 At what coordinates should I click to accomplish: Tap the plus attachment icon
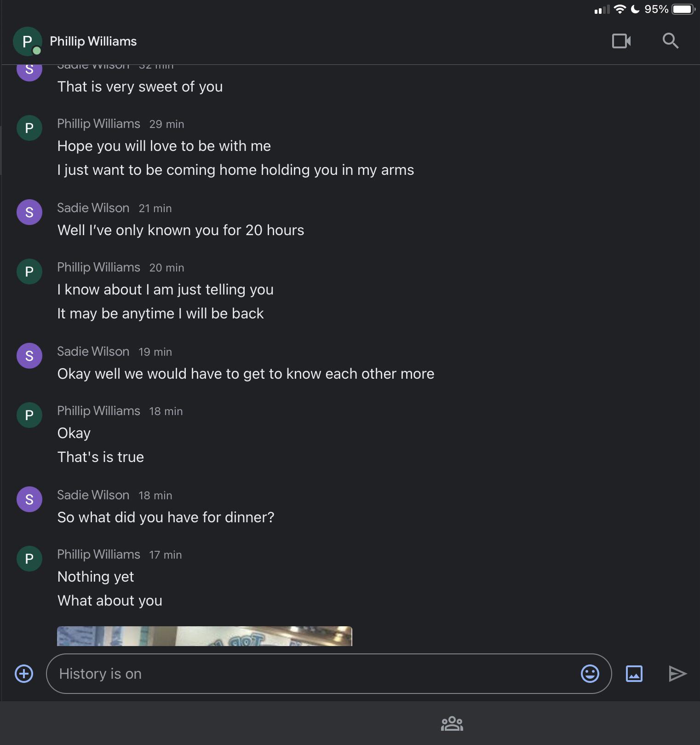point(24,674)
